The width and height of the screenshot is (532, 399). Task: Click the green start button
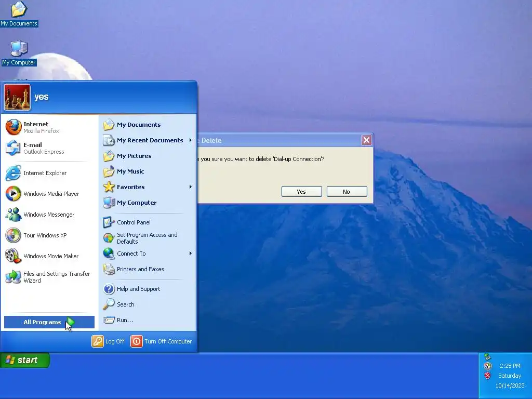pyautogui.click(x=25, y=360)
